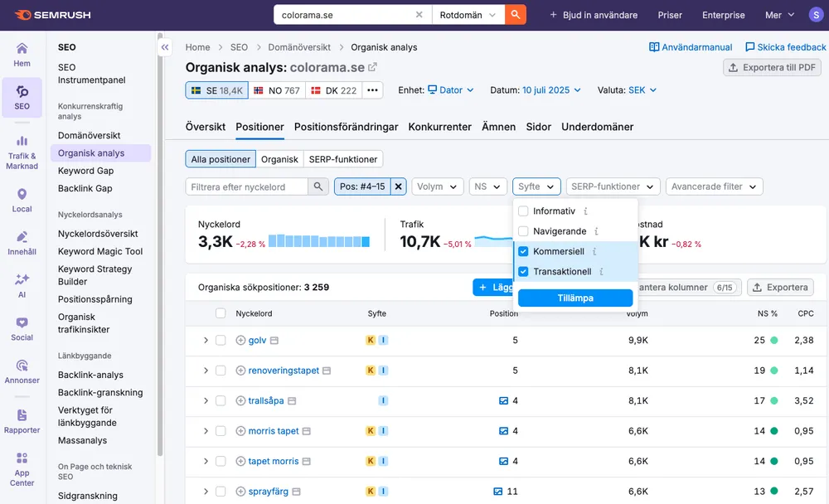Open the NS filter dropdown
The height and width of the screenshot is (504, 829).
[487, 187]
